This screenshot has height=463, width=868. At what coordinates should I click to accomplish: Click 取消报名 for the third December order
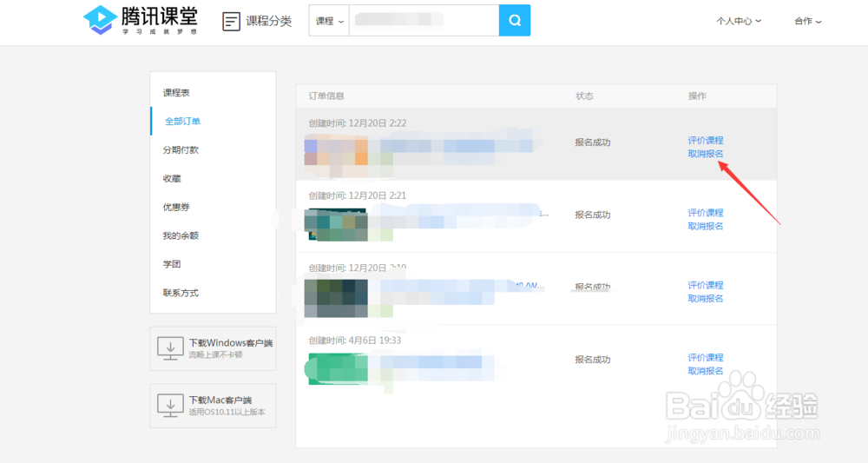[x=705, y=299]
